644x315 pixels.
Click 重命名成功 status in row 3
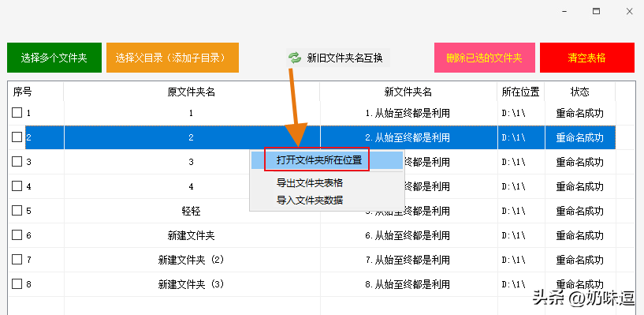(x=580, y=162)
